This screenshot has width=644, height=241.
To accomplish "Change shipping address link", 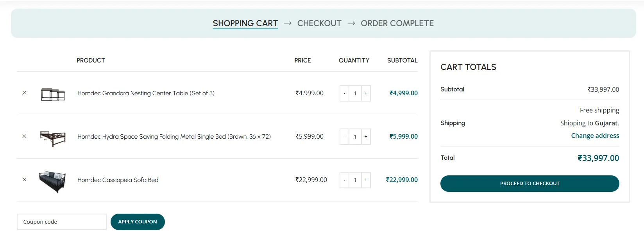I will point(595,136).
